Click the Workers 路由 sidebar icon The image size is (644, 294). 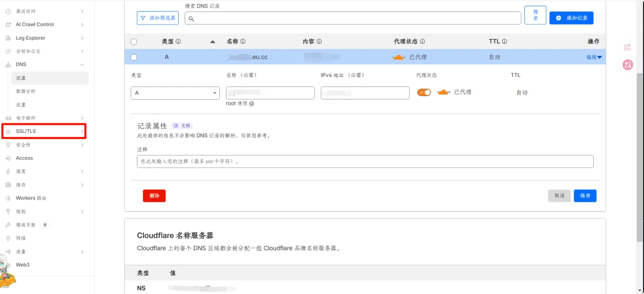point(8,198)
